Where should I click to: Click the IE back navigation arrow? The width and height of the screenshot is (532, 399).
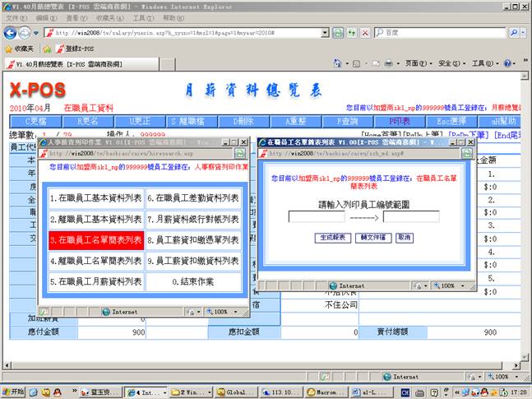point(11,32)
